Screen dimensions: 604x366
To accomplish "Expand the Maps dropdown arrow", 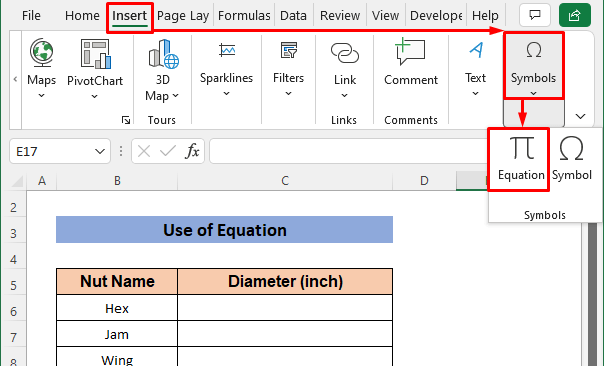I will click(41, 96).
